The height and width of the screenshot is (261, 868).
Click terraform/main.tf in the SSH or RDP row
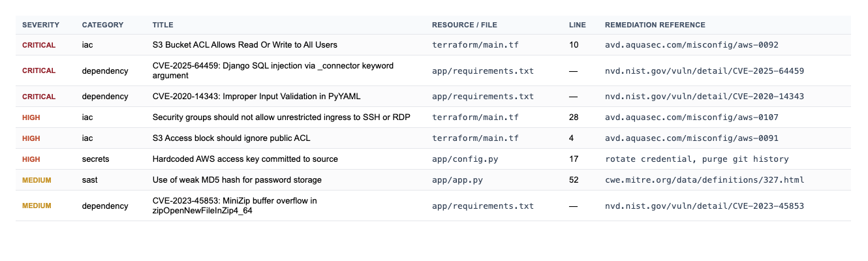475,117
